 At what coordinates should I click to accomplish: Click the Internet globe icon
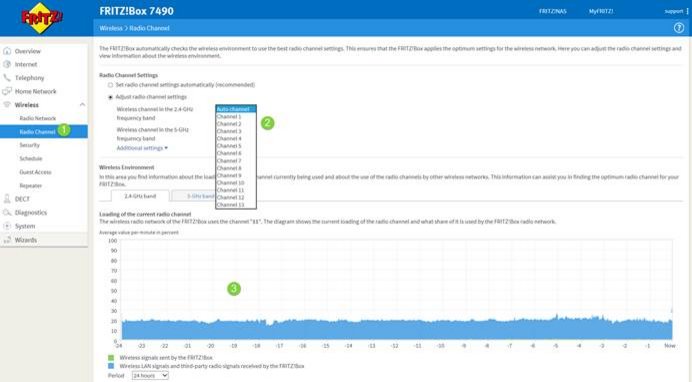(x=7, y=64)
